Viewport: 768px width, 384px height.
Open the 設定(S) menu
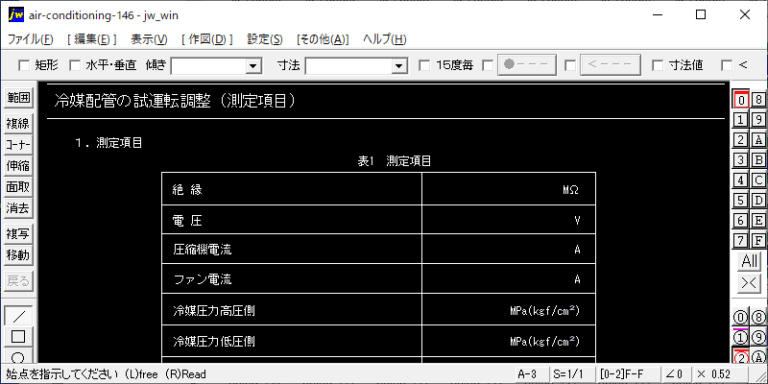point(264,40)
